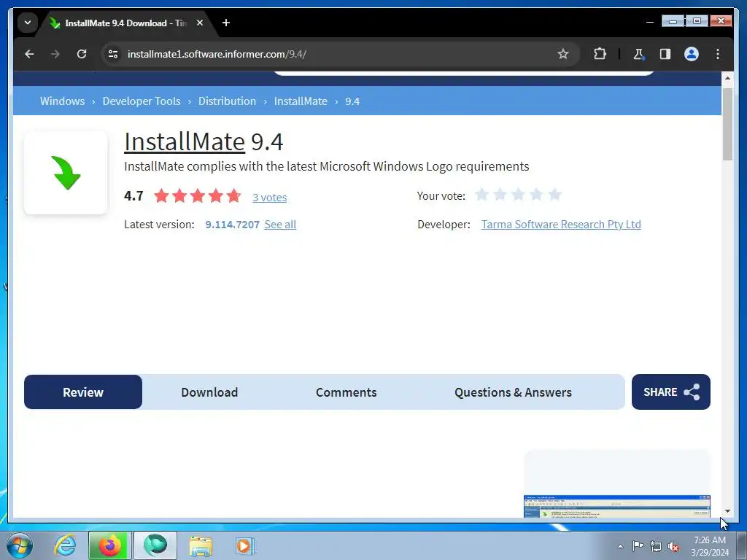Open the Windows Start menu

point(20,545)
